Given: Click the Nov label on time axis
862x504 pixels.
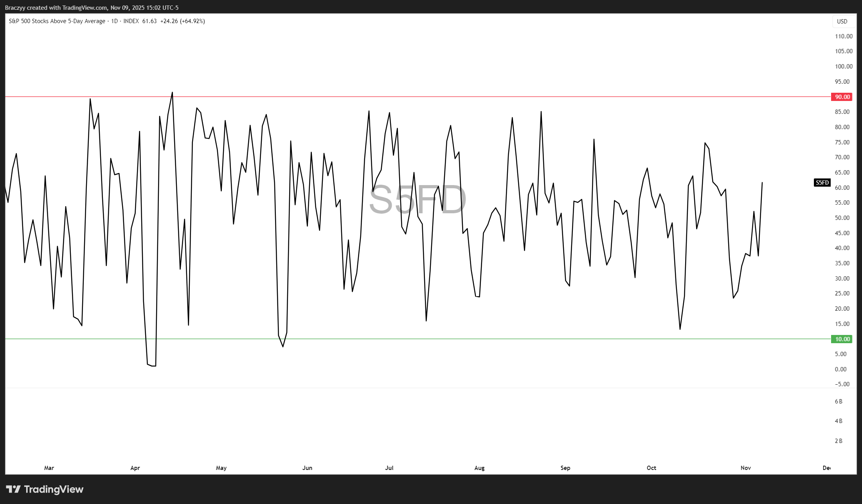Looking at the screenshot, I should 746,468.
